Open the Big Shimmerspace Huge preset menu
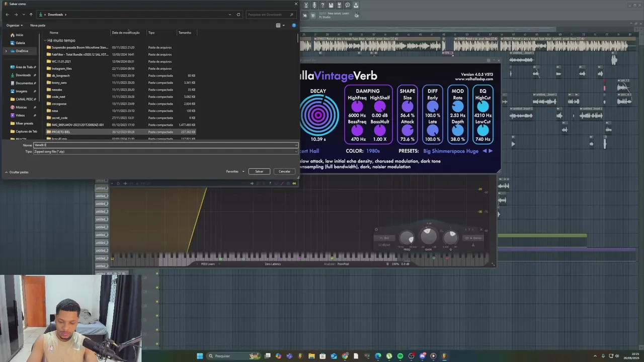Viewport: 644px width, 362px height. pyautogui.click(x=451, y=151)
